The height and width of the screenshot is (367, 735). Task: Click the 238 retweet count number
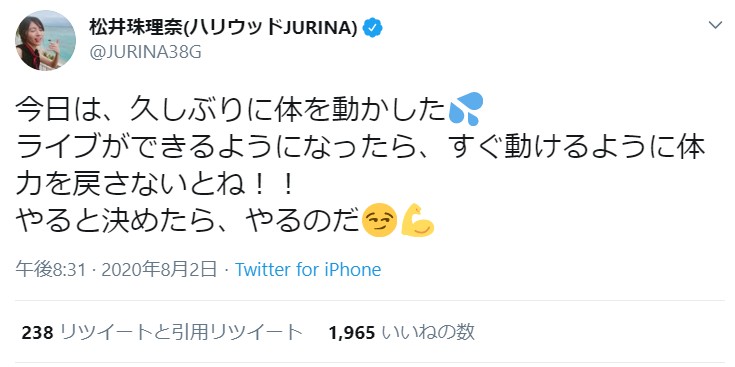38,333
